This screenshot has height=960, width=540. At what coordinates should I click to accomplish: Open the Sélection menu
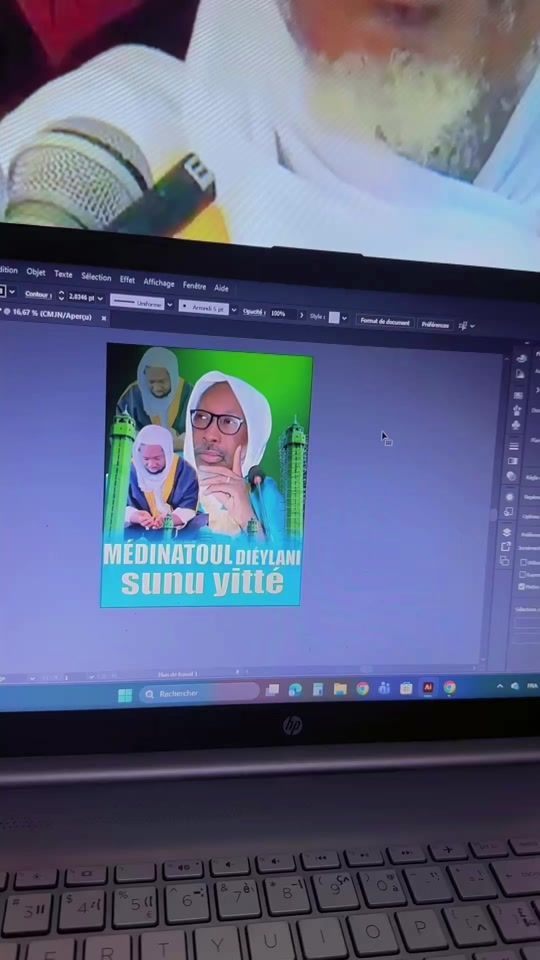click(96, 277)
